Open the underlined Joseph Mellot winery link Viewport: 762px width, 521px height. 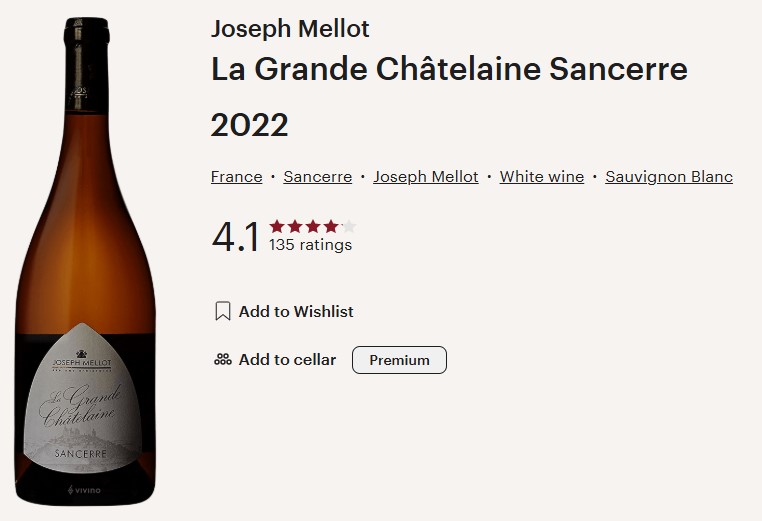[425, 177]
